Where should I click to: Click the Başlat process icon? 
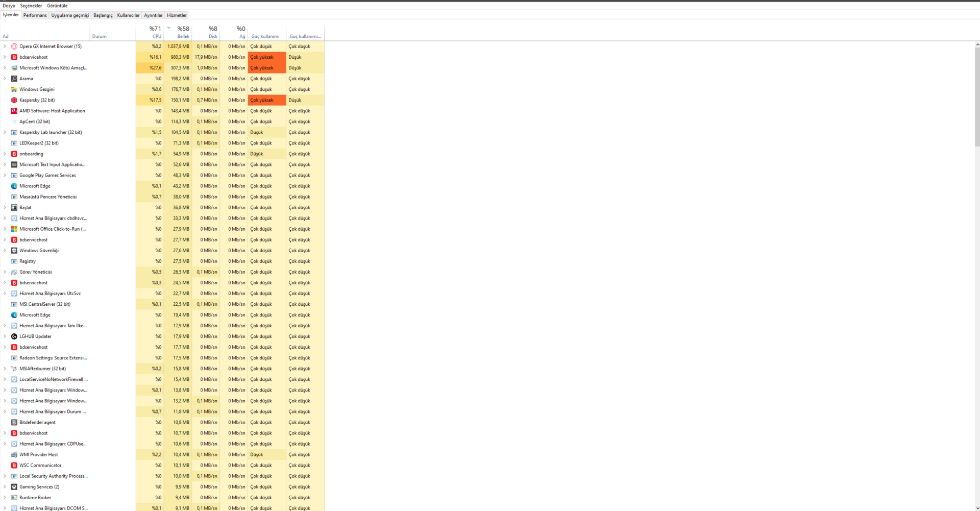point(14,207)
